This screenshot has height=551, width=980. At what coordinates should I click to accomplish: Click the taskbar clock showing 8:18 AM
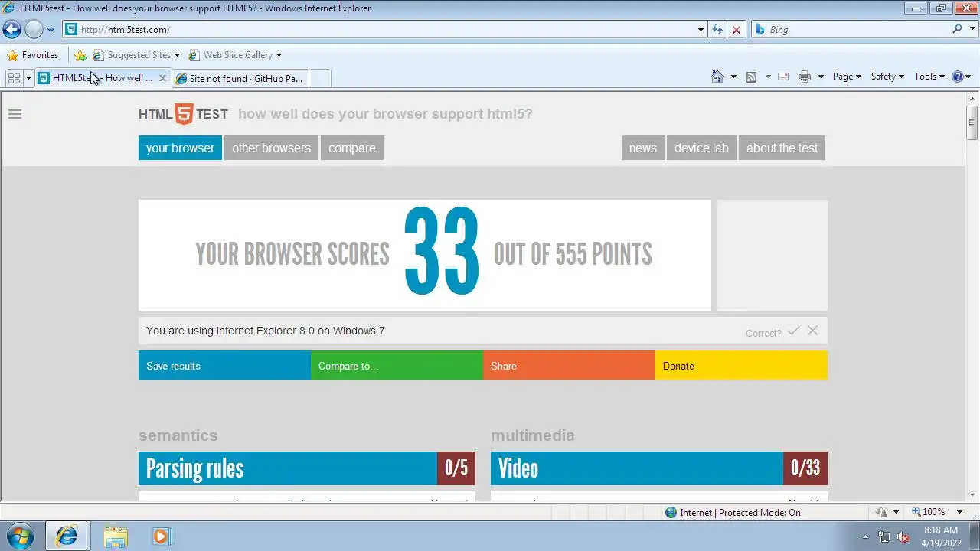941,536
